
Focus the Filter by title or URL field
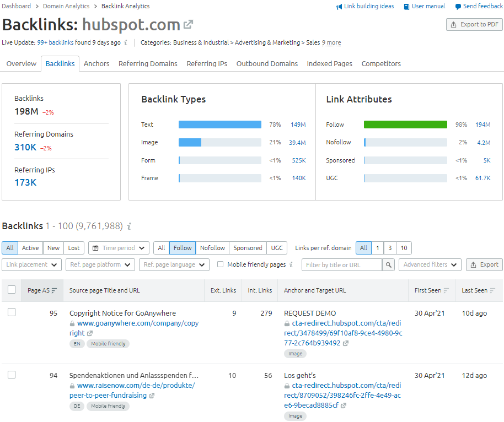point(342,265)
